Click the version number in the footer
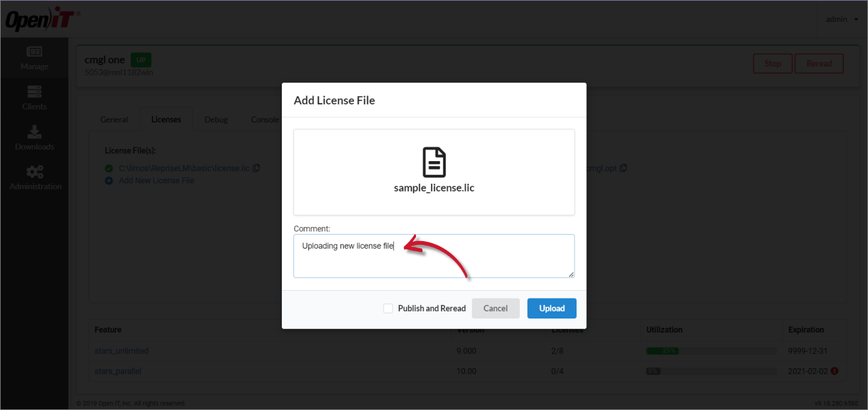Viewport: 868px width, 410px height. (836, 403)
